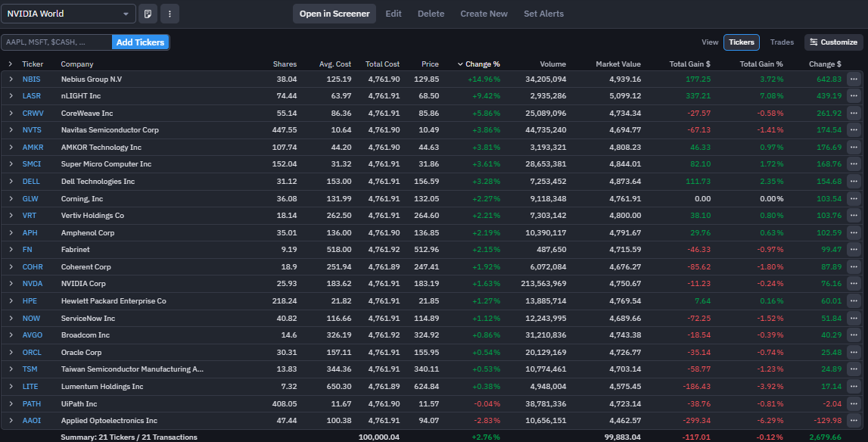Viewport: 868px width, 442px height.
Task: Expand the CRWV row
Action: click(x=11, y=113)
